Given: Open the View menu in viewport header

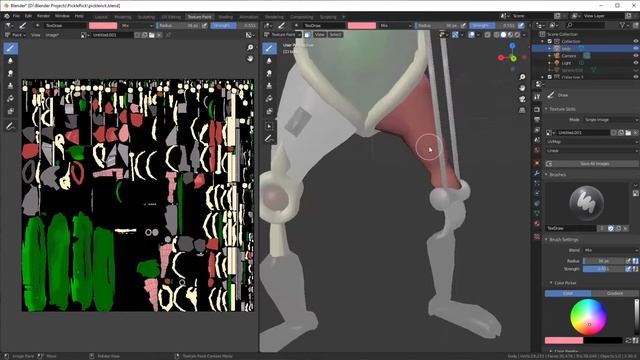Looking at the screenshot, I should pyautogui.click(x=320, y=35).
